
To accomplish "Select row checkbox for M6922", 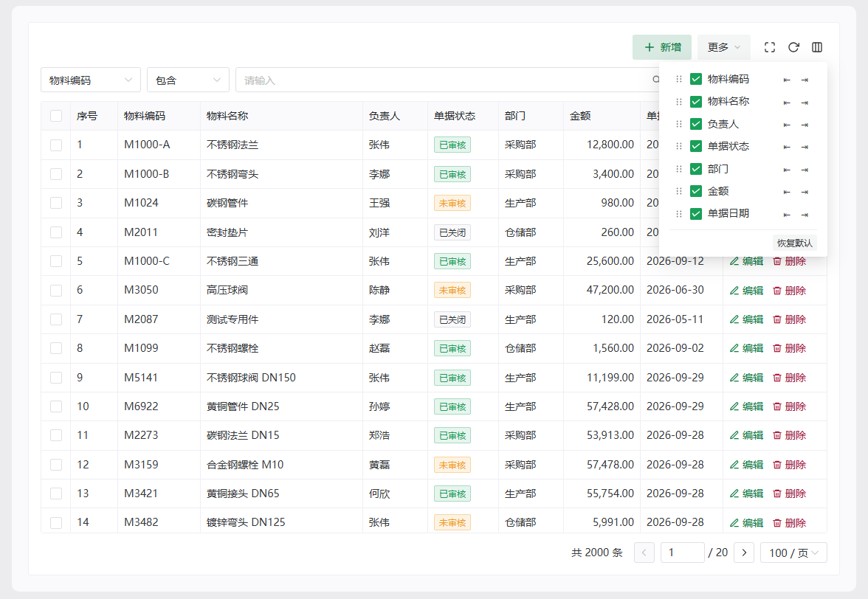I will 56,406.
